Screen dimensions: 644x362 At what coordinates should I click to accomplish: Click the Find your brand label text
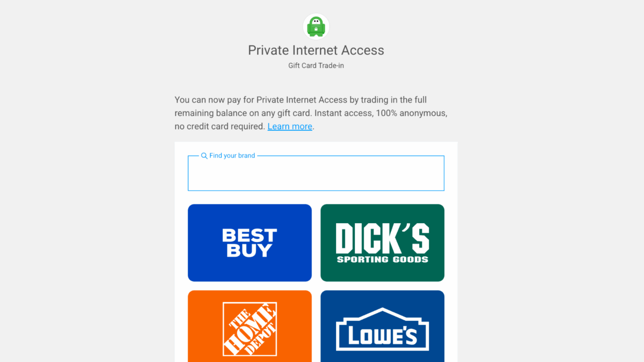click(232, 156)
